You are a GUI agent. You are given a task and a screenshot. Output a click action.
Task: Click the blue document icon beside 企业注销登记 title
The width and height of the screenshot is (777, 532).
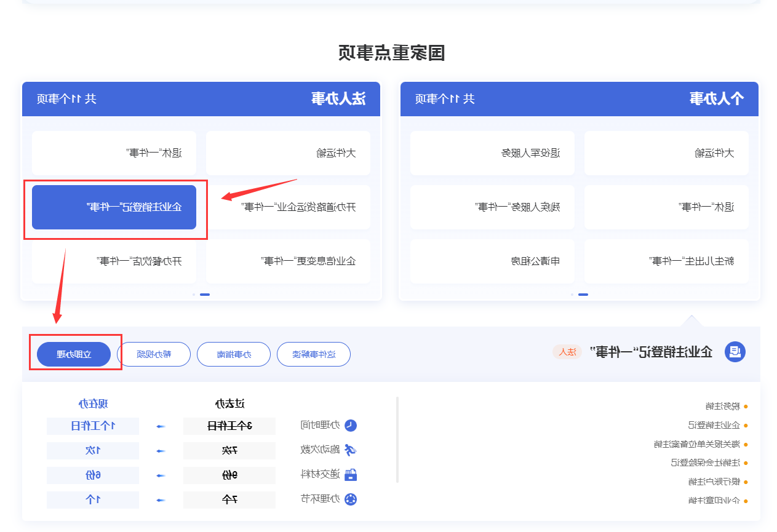click(735, 352)
